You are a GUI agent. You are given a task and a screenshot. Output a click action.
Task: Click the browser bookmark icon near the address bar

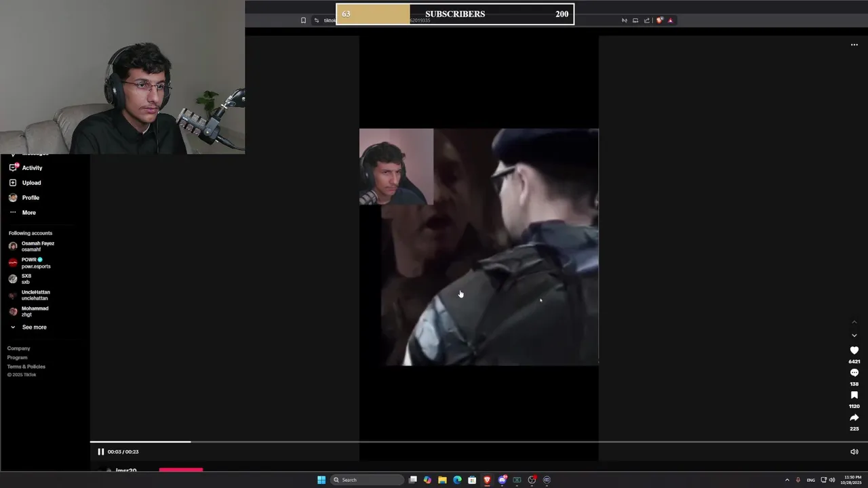[x=303, y=20]
